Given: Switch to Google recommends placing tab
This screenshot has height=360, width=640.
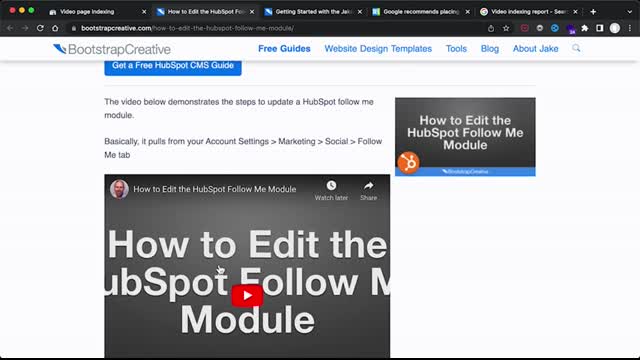Looking at the screenshot, I should (421, 12).
